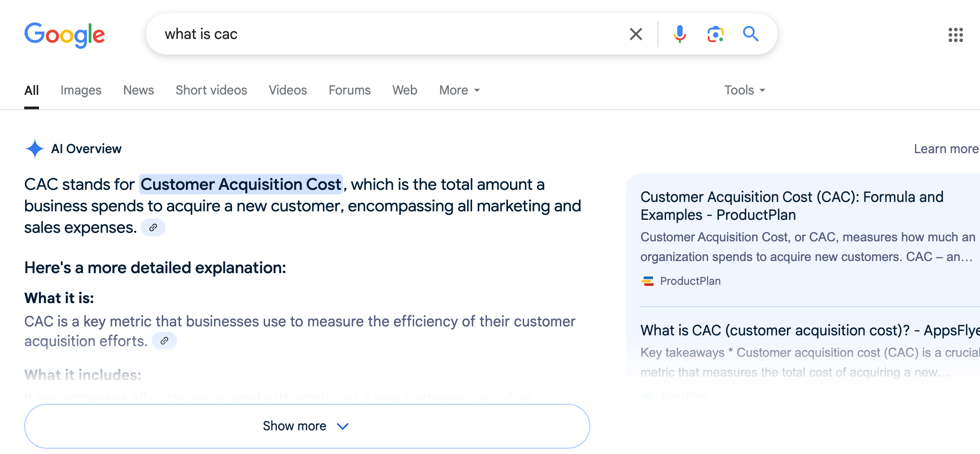980x454 pixels.
Task: Switch to the News tab
Action: (x=138, y=90)
